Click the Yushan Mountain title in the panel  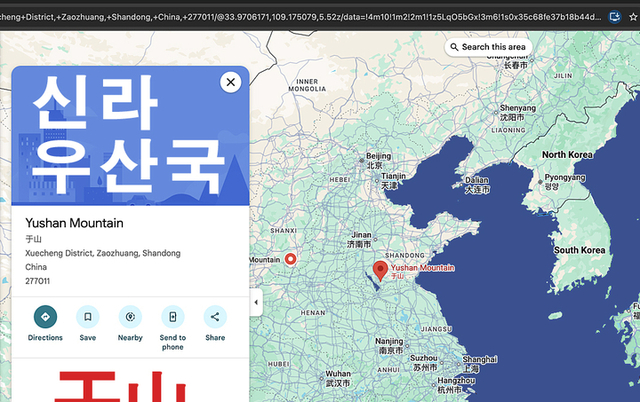point(74,223)
